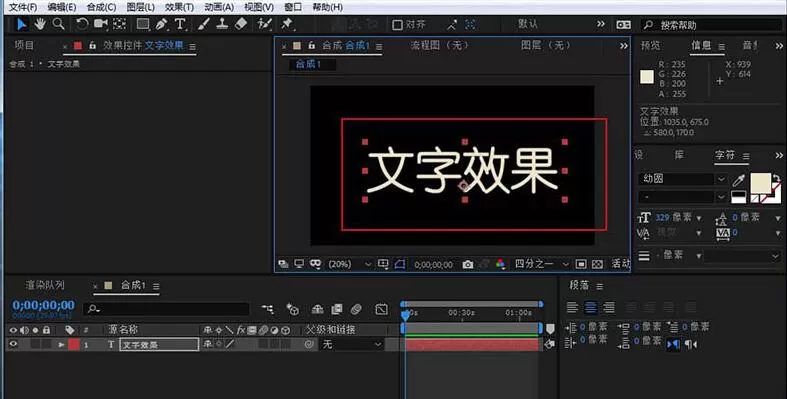Open the 四分之一 resolution dropdown

point(541,264)
